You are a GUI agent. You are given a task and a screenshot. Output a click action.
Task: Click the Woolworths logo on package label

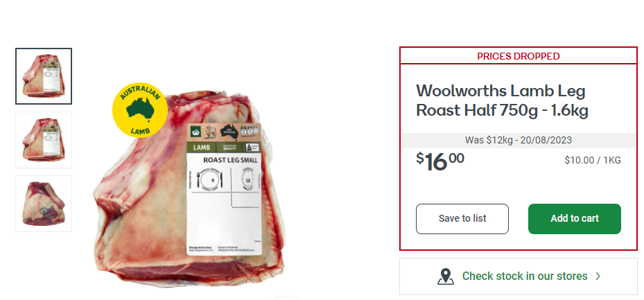195,132
